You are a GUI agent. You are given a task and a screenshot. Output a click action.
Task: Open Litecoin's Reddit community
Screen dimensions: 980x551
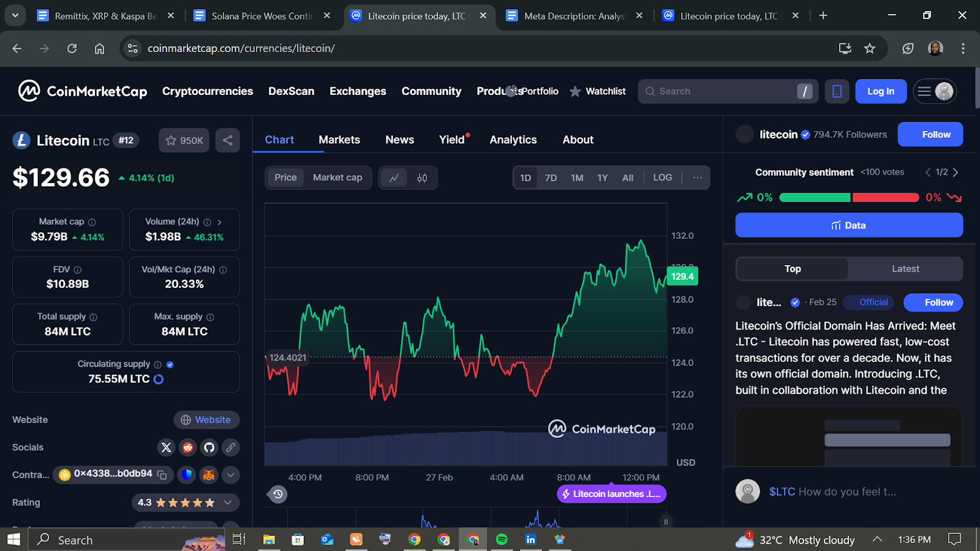click(x=188, y=448)
